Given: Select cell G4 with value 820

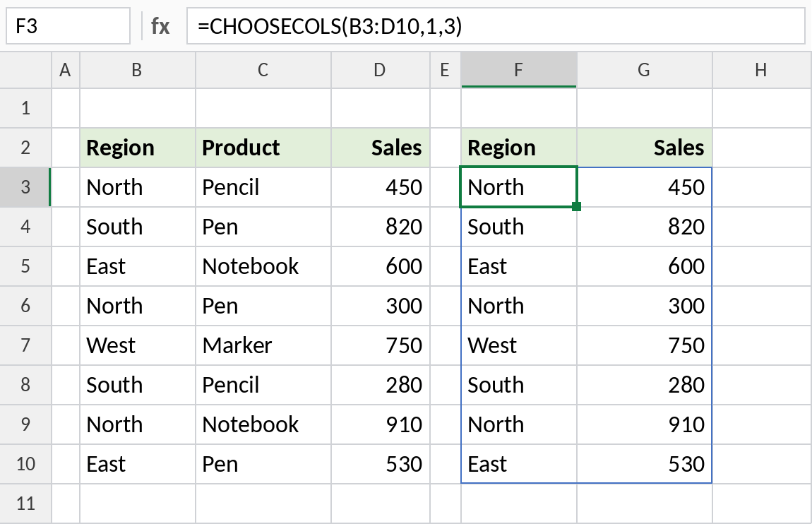Looking at the screenshot, I should pyautogui.click(x=644, y=227).
